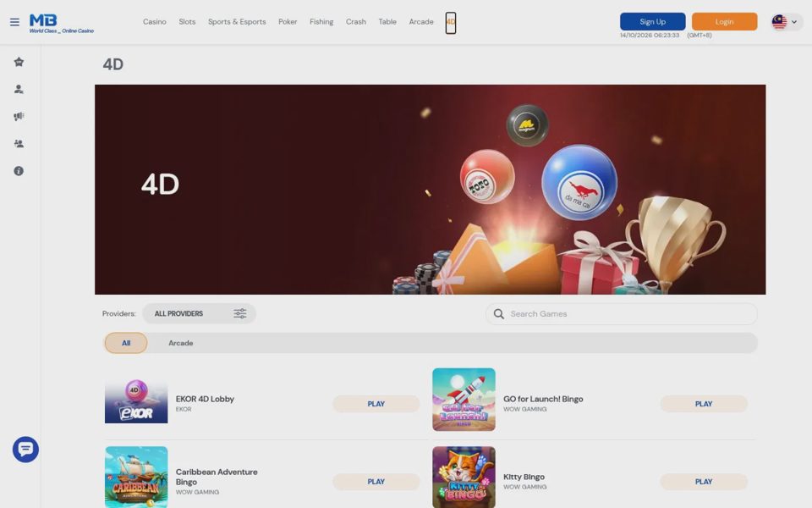Expand the All Providers dropdown
The width and height of the screenshot is (812, 508).
point(199,313)
